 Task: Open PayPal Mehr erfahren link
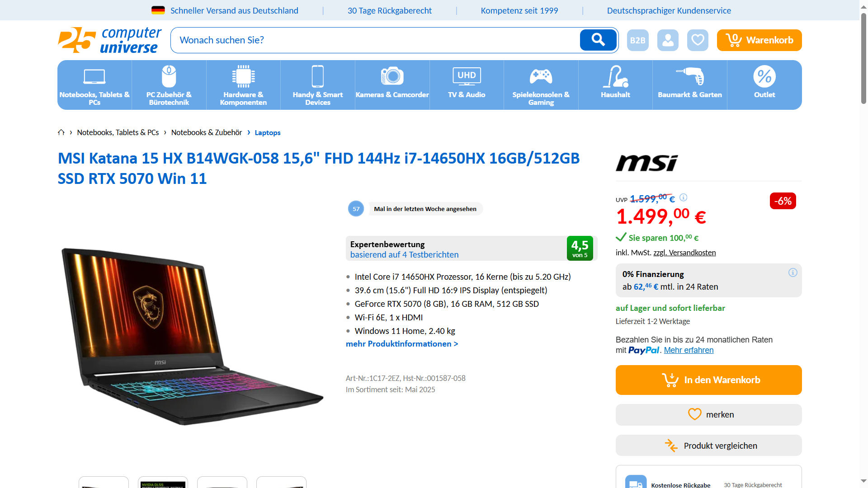click(x=689, y=350)
